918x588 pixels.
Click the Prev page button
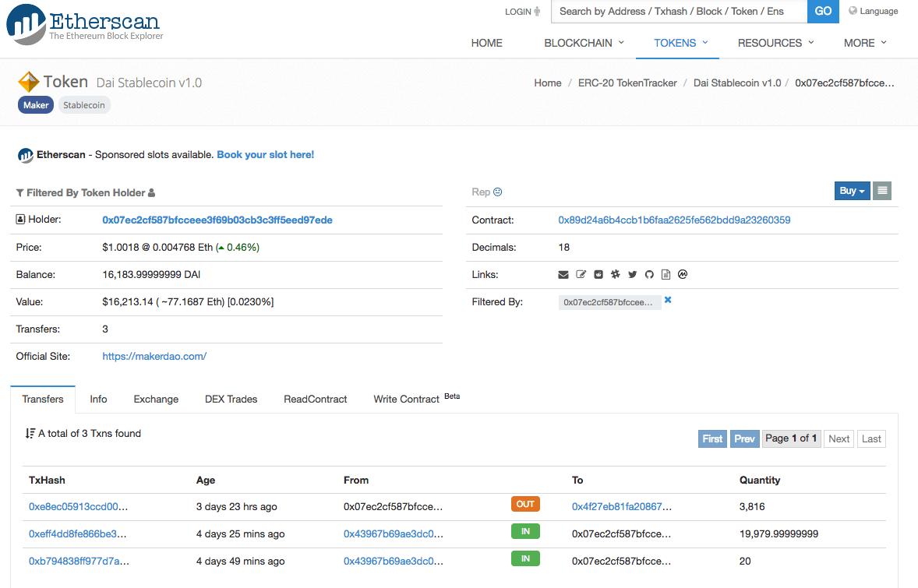[745, 438]
